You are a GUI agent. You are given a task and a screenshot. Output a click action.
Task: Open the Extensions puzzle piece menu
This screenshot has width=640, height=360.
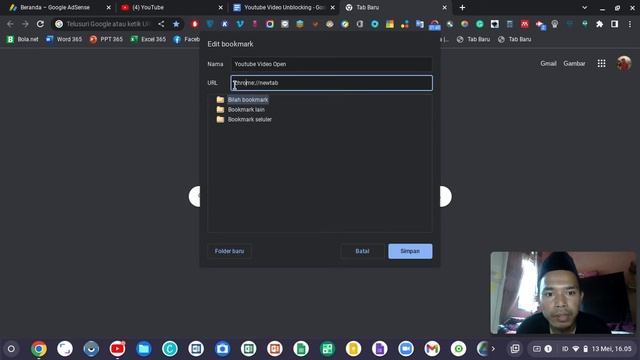coord(599,24)
